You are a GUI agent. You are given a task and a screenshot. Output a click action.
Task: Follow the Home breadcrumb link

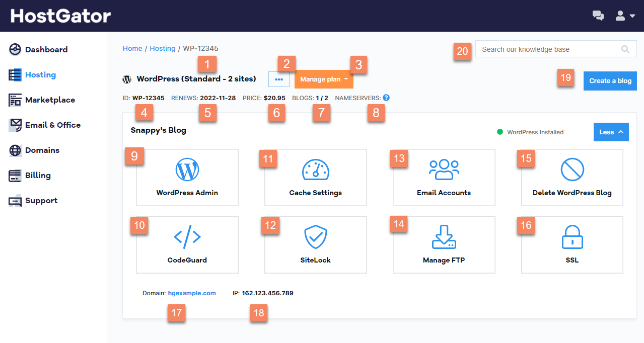point(132,48)
